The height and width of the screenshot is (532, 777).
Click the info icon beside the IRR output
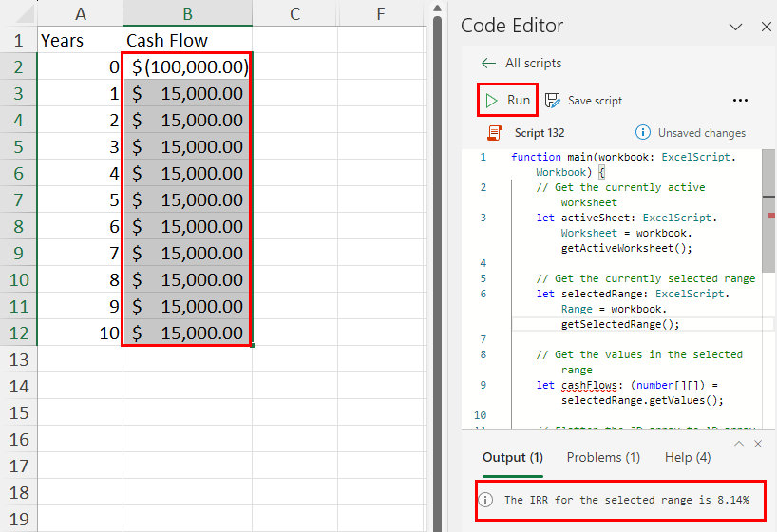(486, 500)
